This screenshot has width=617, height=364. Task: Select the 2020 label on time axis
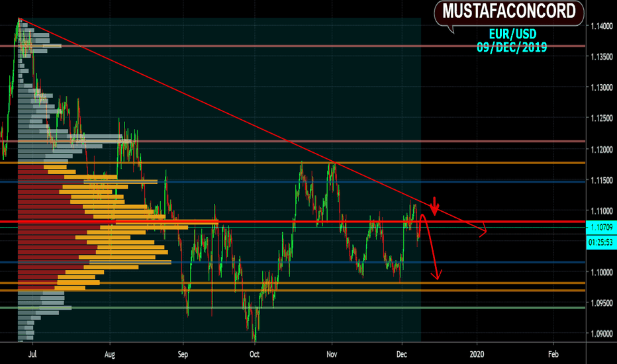tap(477, 354)
